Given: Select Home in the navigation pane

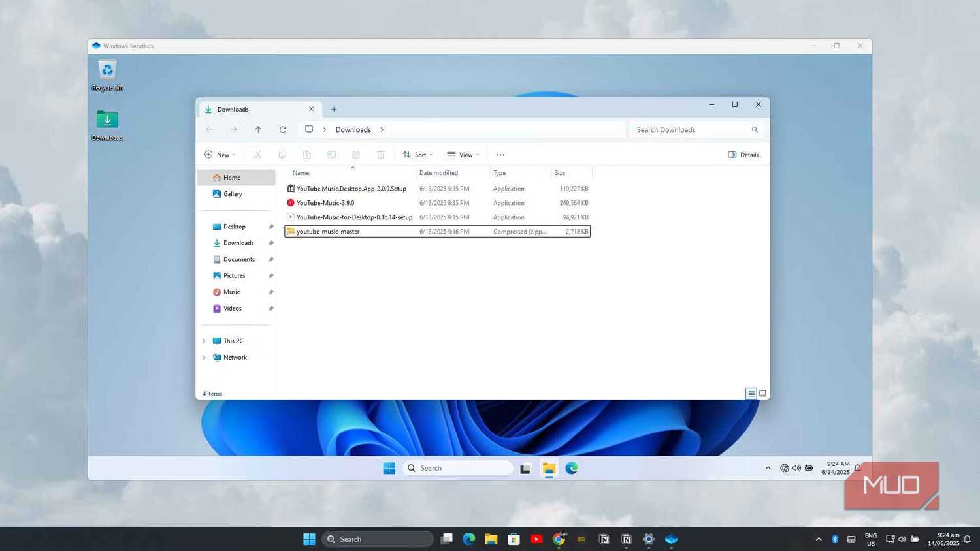Looking at the screenshot, I should click(237, 178).
